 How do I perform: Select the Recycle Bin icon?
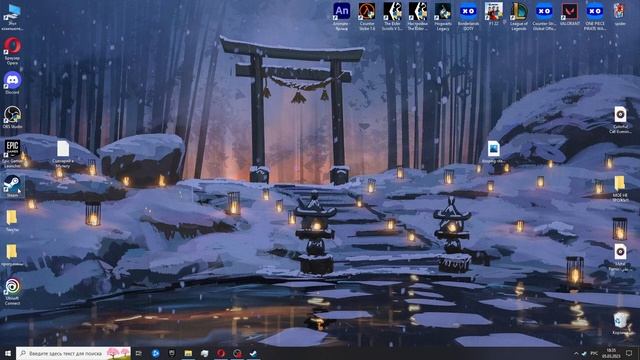[x=621, y=323]
